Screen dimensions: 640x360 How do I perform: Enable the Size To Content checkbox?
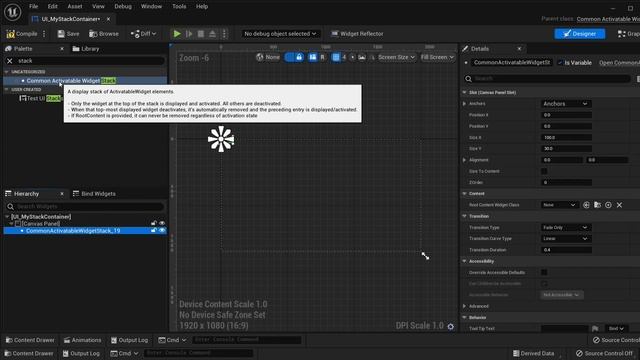pos(544,171)
